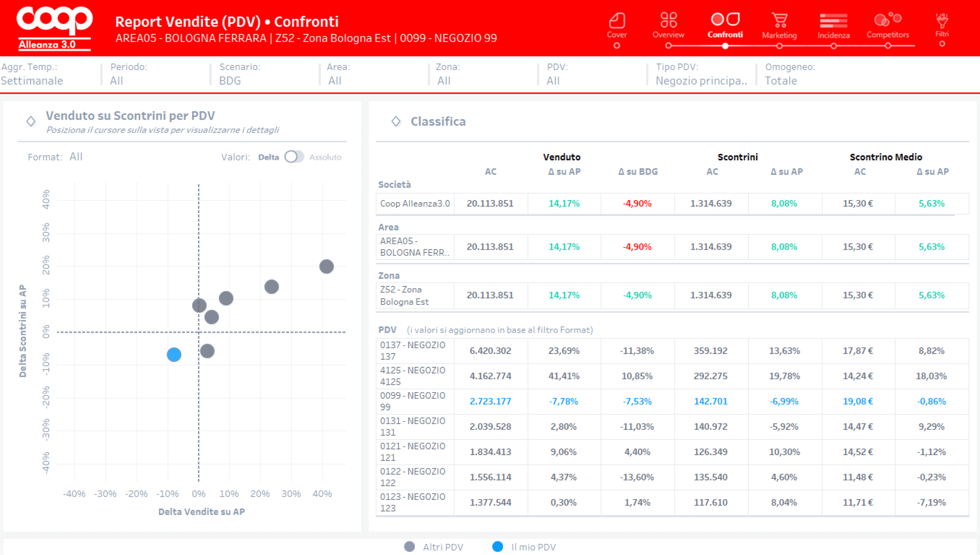Select row 0131 - NEGOZIO 131

pos(672,426)
